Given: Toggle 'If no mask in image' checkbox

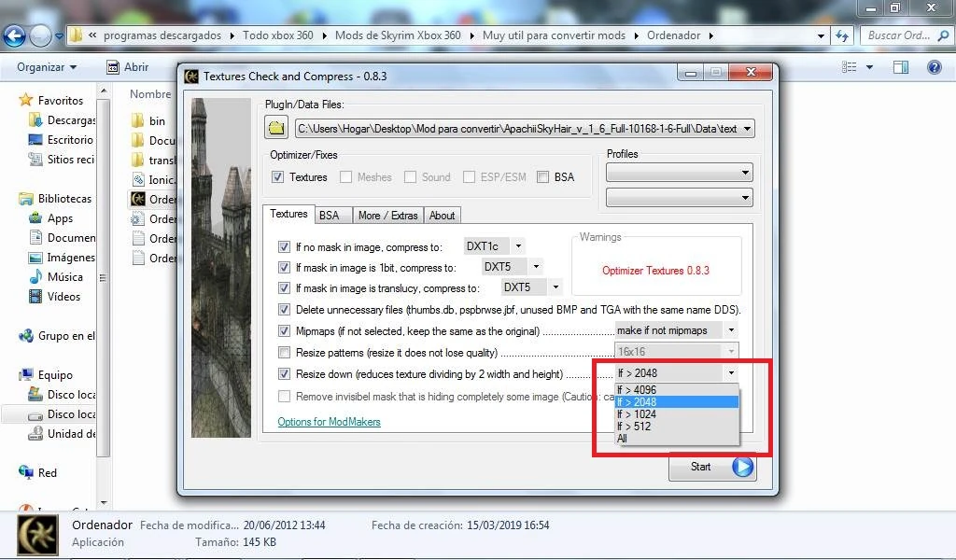Looking at the screenshot, I should 284,246.
